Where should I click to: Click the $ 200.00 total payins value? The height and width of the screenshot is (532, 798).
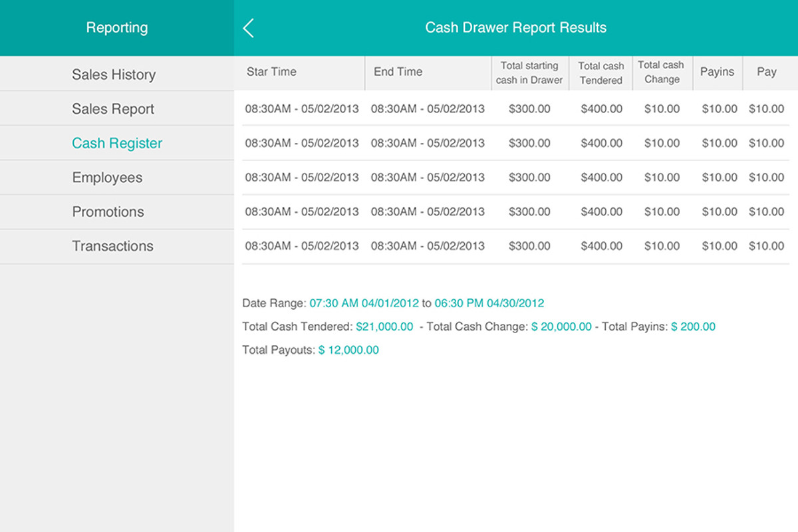point(693,327)
